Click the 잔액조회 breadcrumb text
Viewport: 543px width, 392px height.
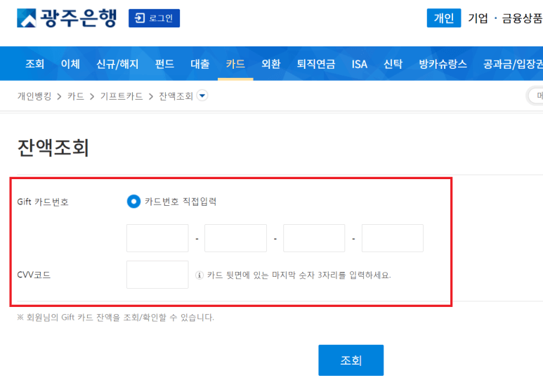coord(176,96)
